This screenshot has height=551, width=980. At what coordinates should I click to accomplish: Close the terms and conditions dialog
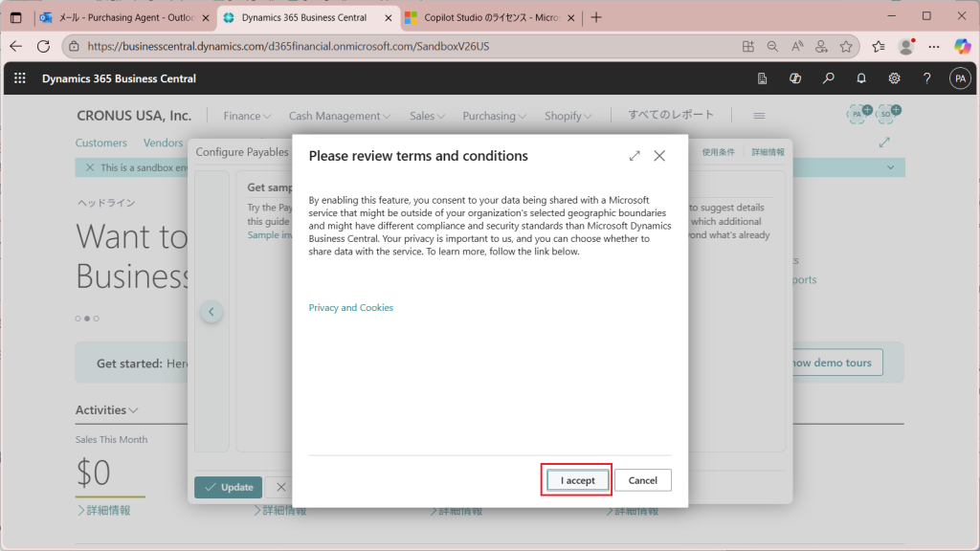coord(659,156)
